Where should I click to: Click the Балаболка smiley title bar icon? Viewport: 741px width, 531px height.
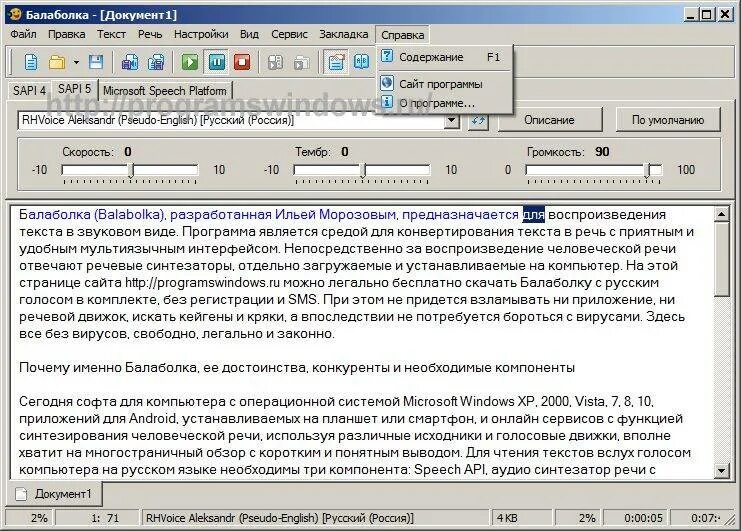coord(15,14)
